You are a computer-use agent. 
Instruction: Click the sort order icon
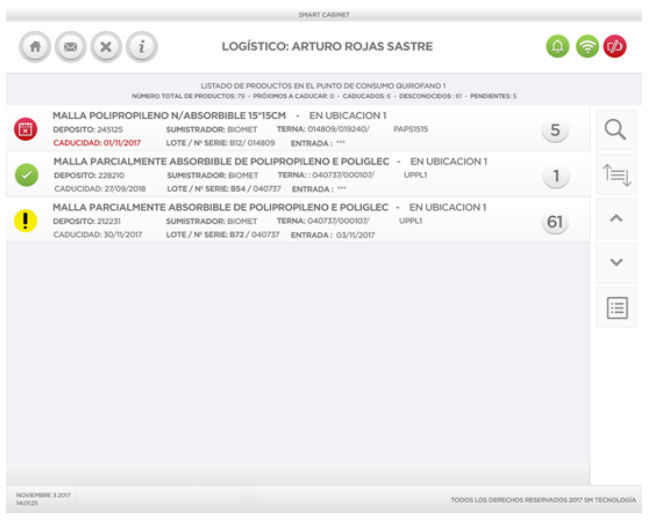click(x=616, y=176)
